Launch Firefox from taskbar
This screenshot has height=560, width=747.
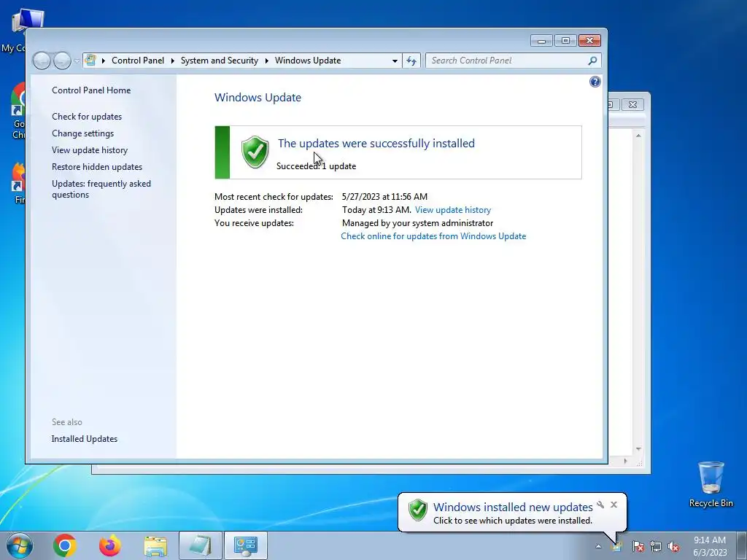(x=109, y=545)
